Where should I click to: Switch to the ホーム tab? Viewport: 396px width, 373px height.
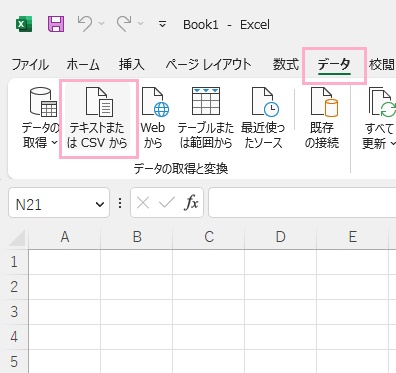pos(83,64)
